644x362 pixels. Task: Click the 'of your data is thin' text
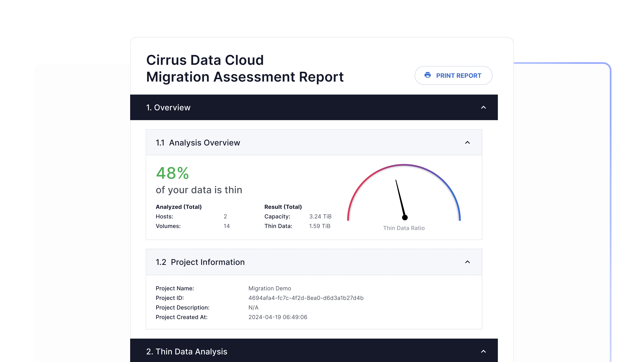click(x=199, y=190)
